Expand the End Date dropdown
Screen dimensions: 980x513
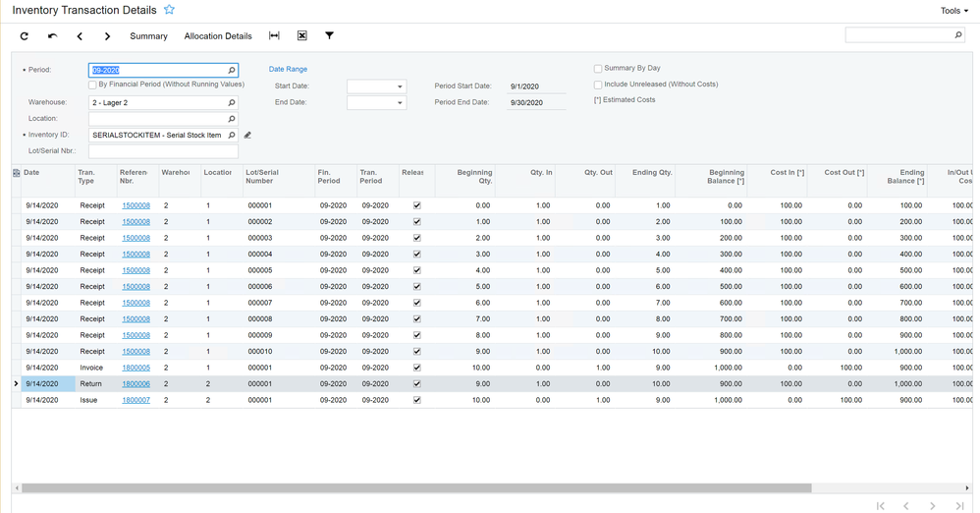point(400,103)
